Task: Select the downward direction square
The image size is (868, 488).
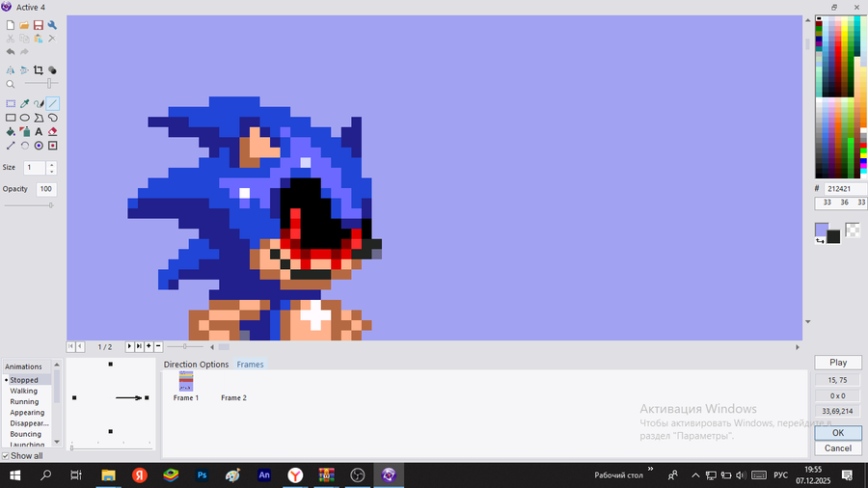Action: click(111, 431)
